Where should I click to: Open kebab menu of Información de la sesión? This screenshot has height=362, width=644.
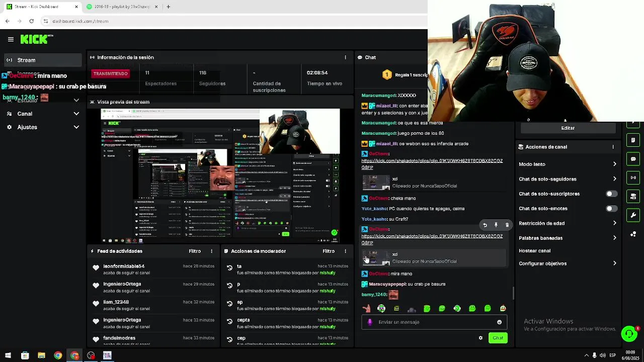[345, 57]
